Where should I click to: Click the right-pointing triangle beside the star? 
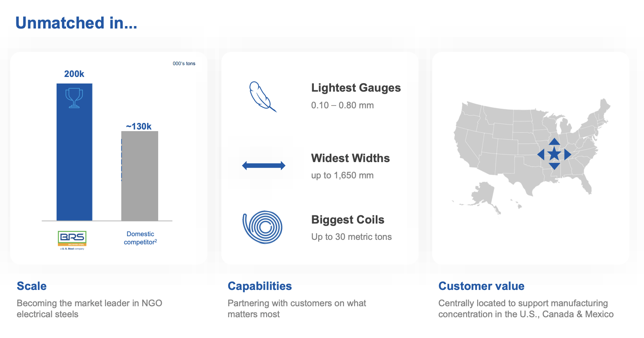pos(567,154)
